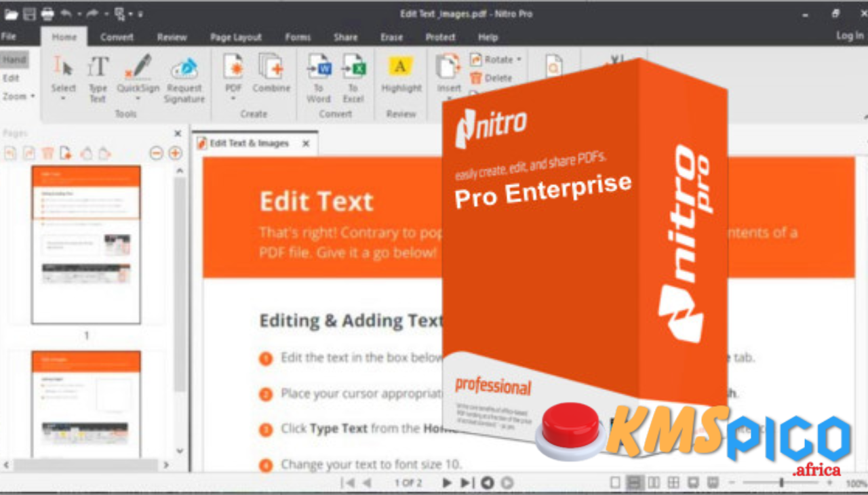Image resolution: width=868 pixels, height=495 pixels.
Task: Open file using the folder icon
Action: [x=11, y=14]
